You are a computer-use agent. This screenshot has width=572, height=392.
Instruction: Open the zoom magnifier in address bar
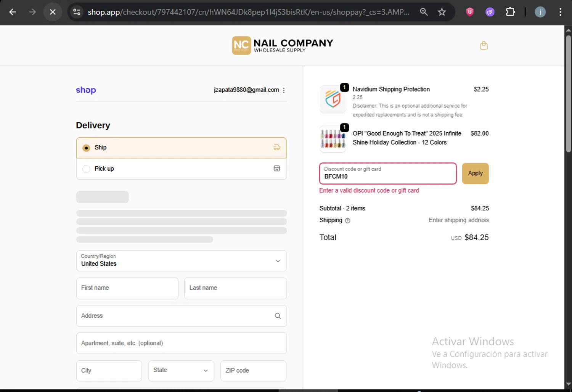pyautogui.click(x=424, y=12)
